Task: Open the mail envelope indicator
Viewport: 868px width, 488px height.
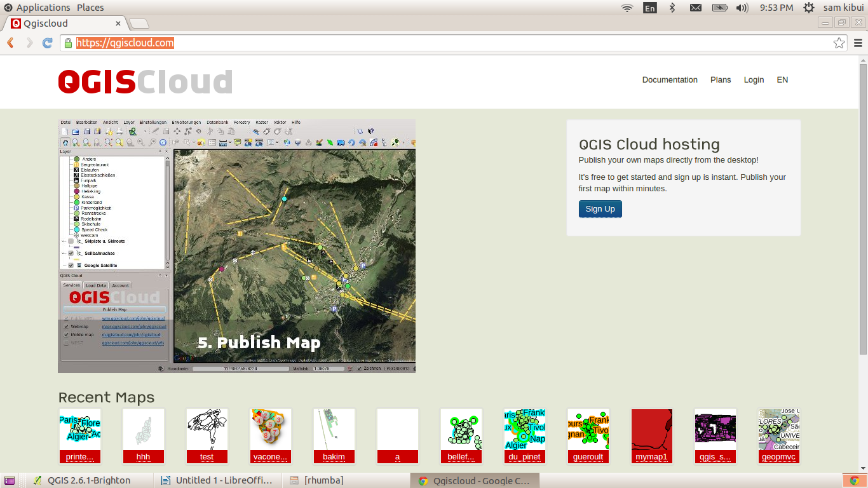Action: click(x=696, y=8)
